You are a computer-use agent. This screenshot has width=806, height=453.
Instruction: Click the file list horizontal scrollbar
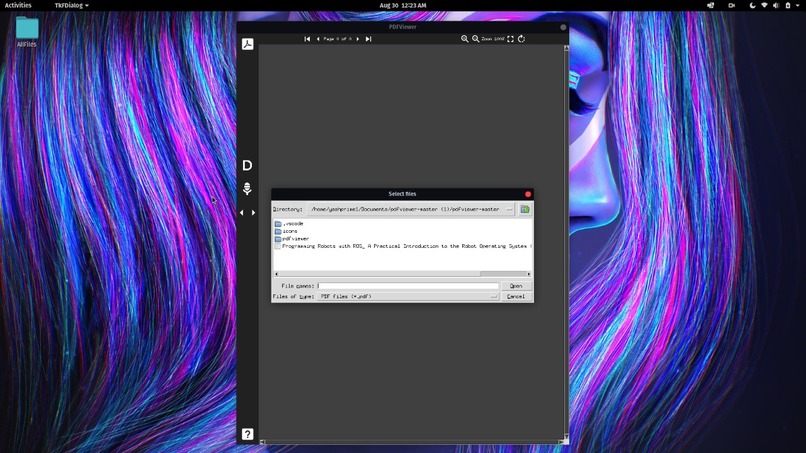pyautogui.click(x=402, y=274)
